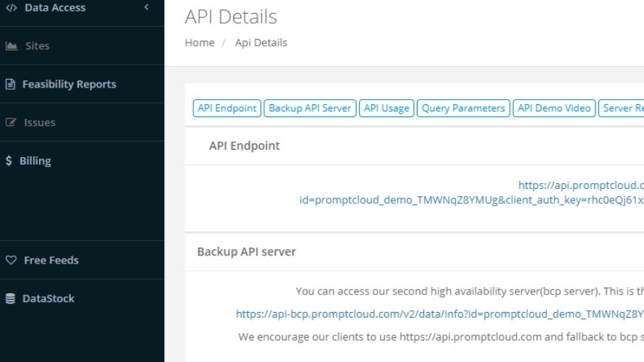The image size is (644, 362).
Task: Click the API Endpoint section heading
Action: pos(245,146)
